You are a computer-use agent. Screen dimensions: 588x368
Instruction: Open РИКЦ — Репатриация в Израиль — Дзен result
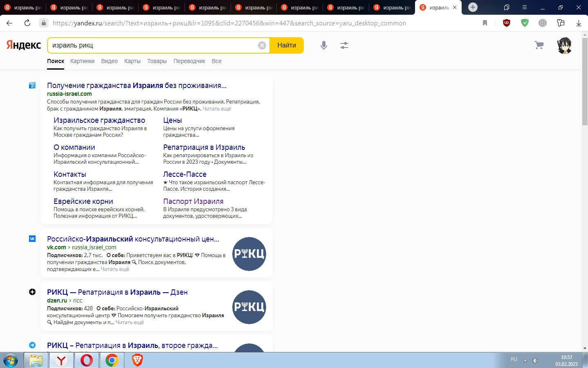pyautogui.click(x=117, y=292)
